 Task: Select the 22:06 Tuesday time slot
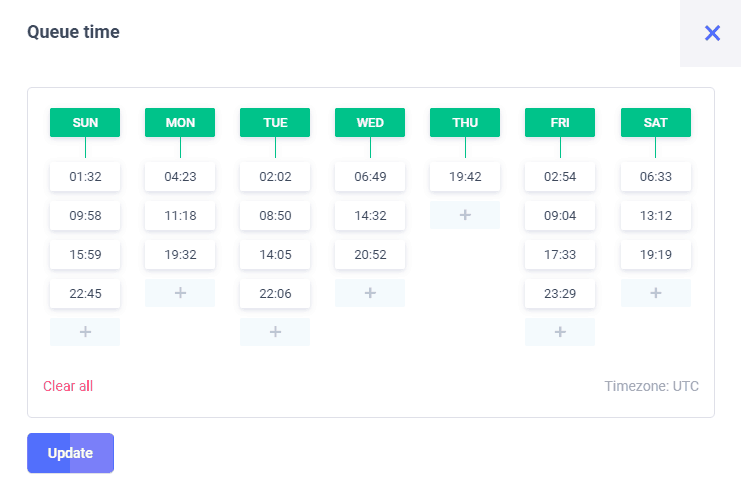(x=275, y=293)
